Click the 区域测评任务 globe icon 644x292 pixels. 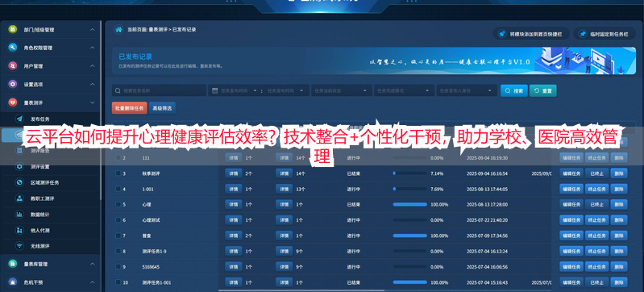19,182
